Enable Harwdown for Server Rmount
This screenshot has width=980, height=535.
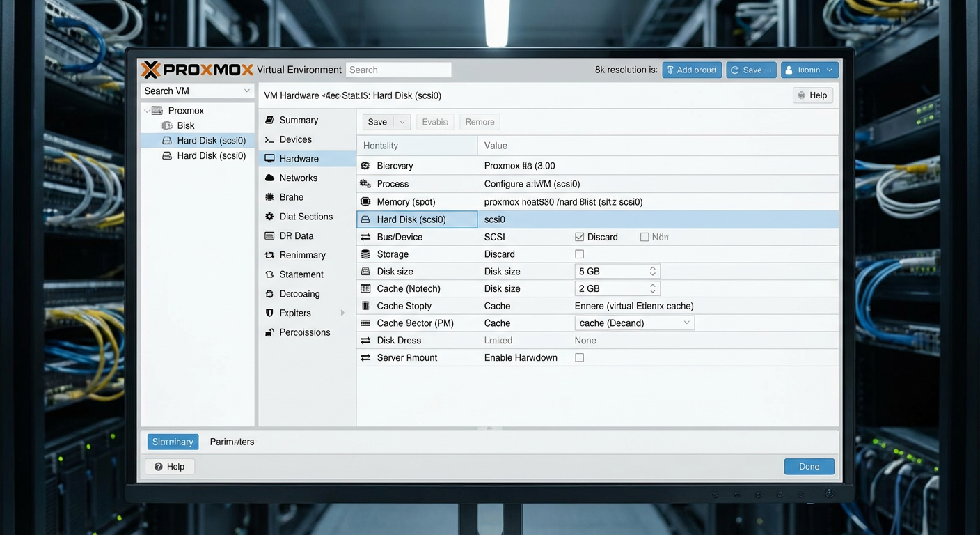click(580, 357)
